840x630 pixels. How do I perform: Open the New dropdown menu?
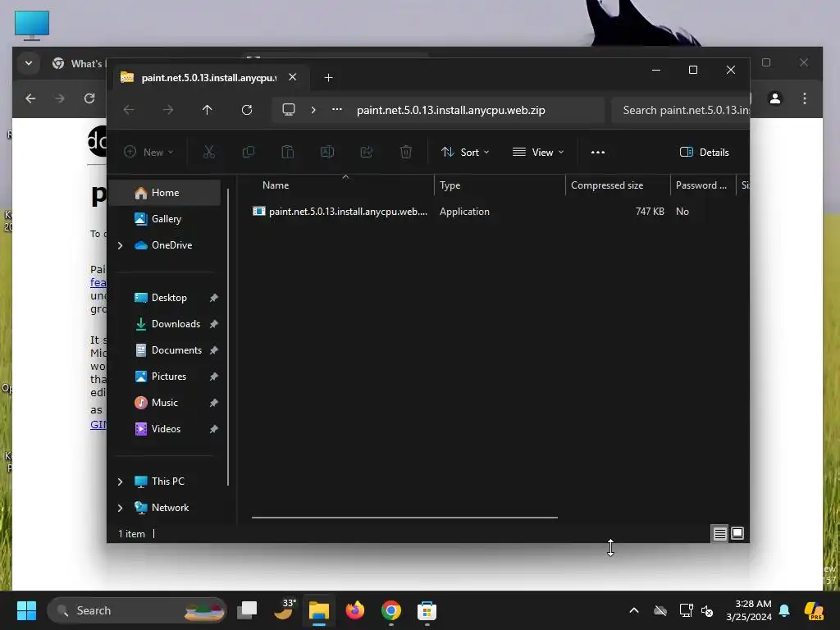tap(148, 152)
